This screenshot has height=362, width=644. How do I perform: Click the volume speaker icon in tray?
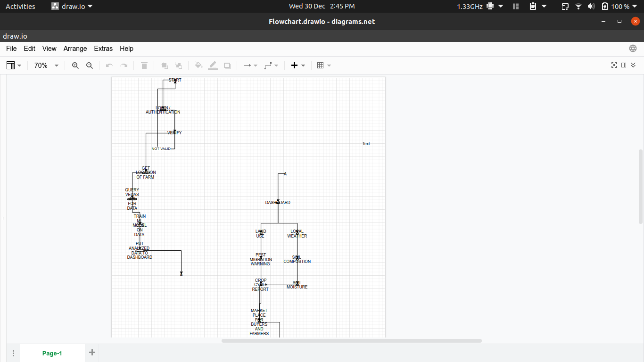[591, 6]
